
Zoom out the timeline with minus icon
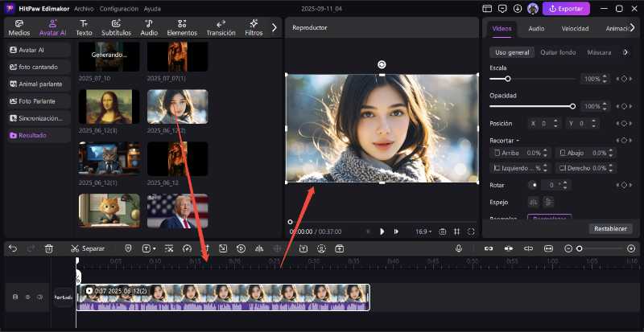(x=568, y=248)
